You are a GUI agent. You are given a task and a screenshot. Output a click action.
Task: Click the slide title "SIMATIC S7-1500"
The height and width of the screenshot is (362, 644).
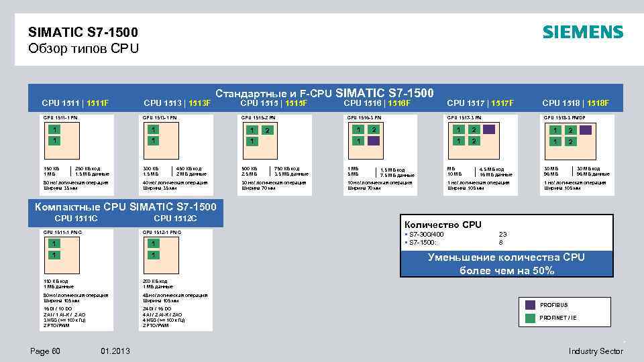click(x=83, y=32)
